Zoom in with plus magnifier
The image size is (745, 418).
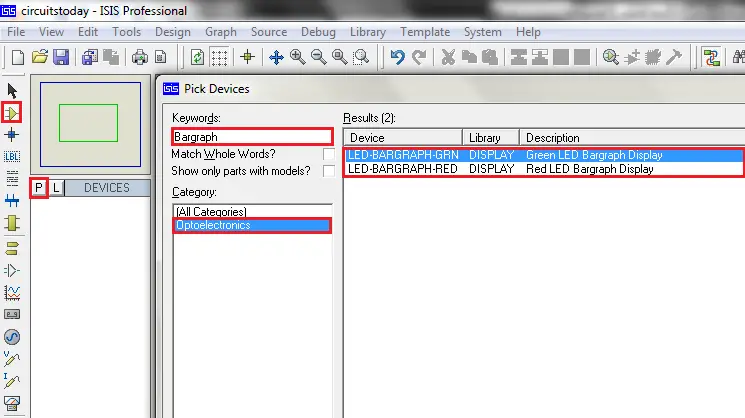click(x=297, y=57)
